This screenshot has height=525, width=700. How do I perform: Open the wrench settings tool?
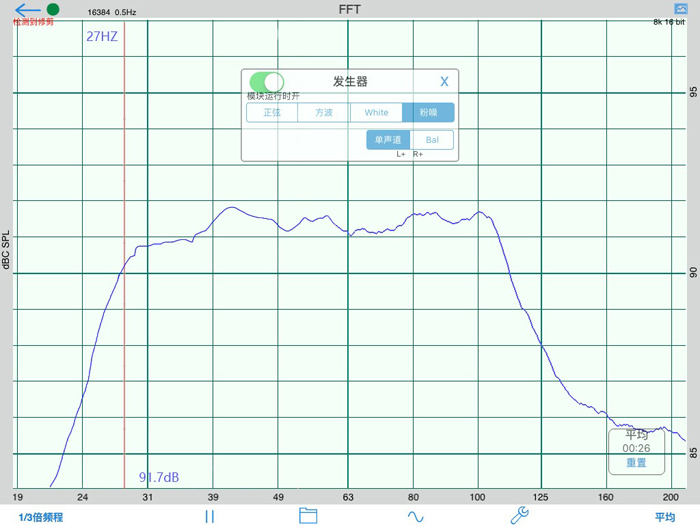[x=519, y=516]
